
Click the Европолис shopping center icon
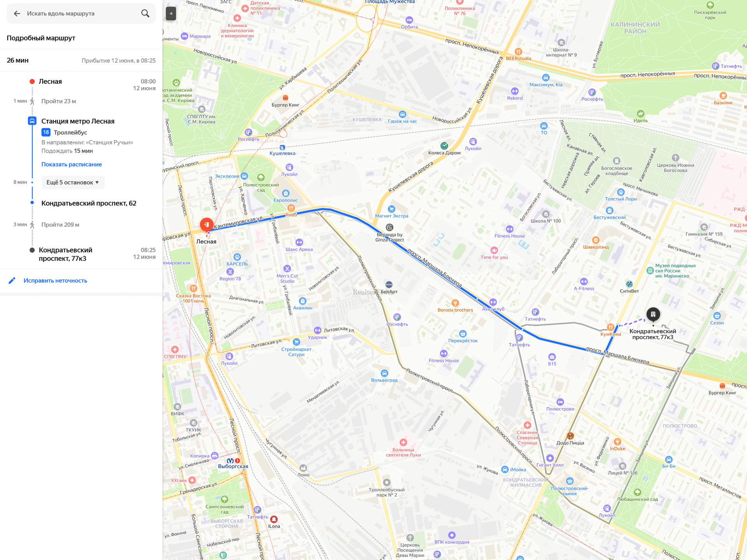286,193
